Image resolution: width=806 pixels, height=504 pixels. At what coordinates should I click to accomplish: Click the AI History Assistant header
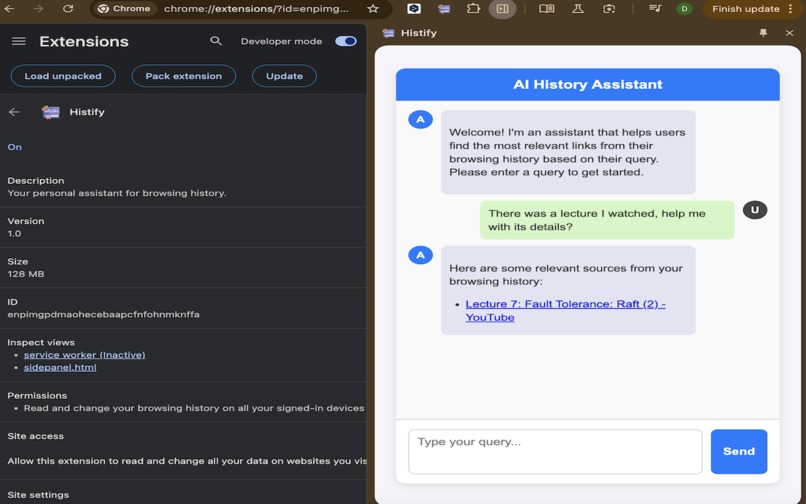click(588, 84)
